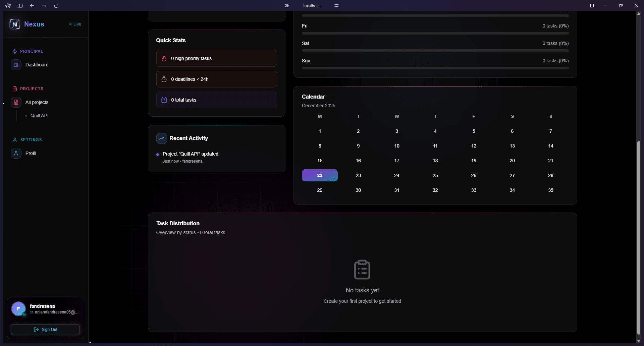Open the 'Quill API' updated activity entry
Screen dimensions: 644x346
point(190,154)
